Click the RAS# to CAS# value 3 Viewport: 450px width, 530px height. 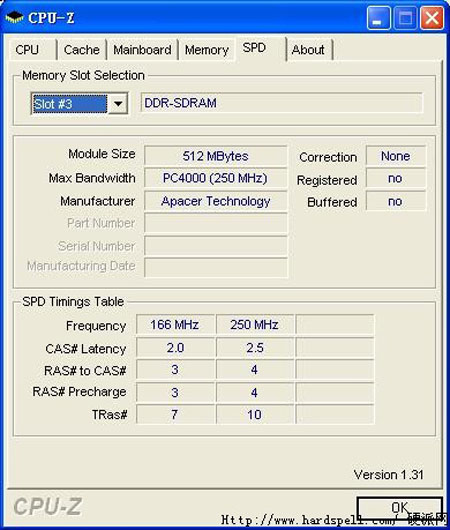point(175,370)
